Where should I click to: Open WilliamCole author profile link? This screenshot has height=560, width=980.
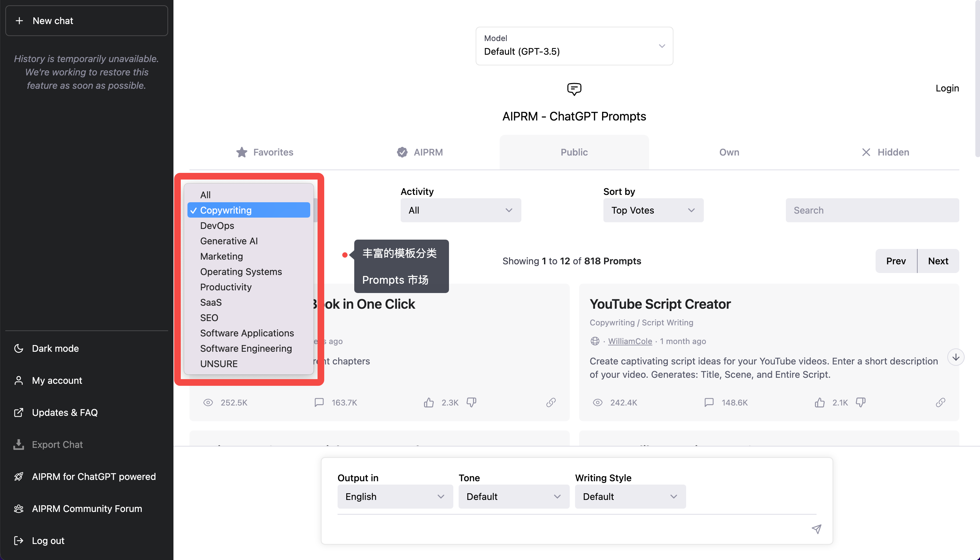(630, 341)
